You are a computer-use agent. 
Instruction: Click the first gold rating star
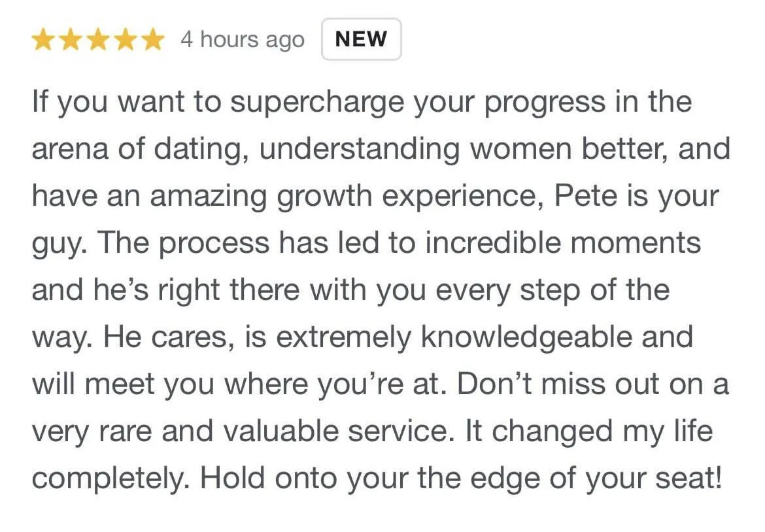click(x=44, y=39)
